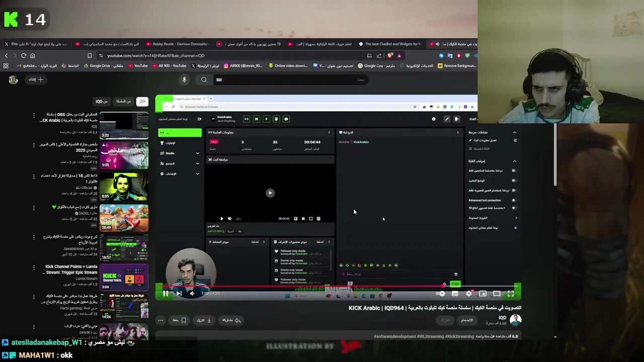Screen dimensions: 644x362
Task: Expand Studio menu in Kick dashboard sidebar
Action: tap(197, 153)
